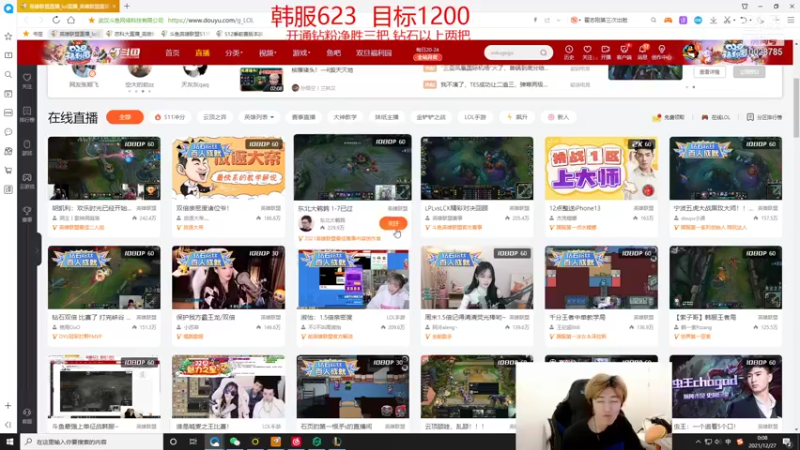Viewport: 800px width, 450px height.
Task: Open WeChat from the Windows taskbar
Action: click(x=235, y=442)
